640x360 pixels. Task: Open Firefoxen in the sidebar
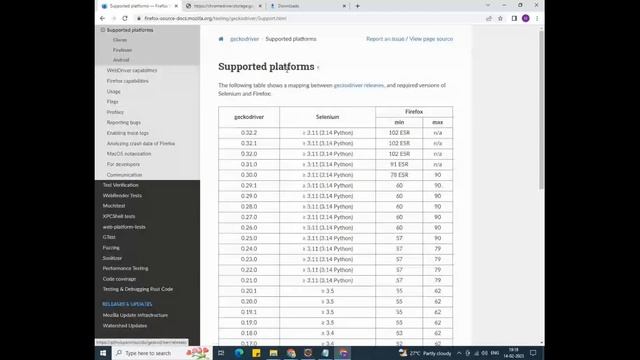122,50
